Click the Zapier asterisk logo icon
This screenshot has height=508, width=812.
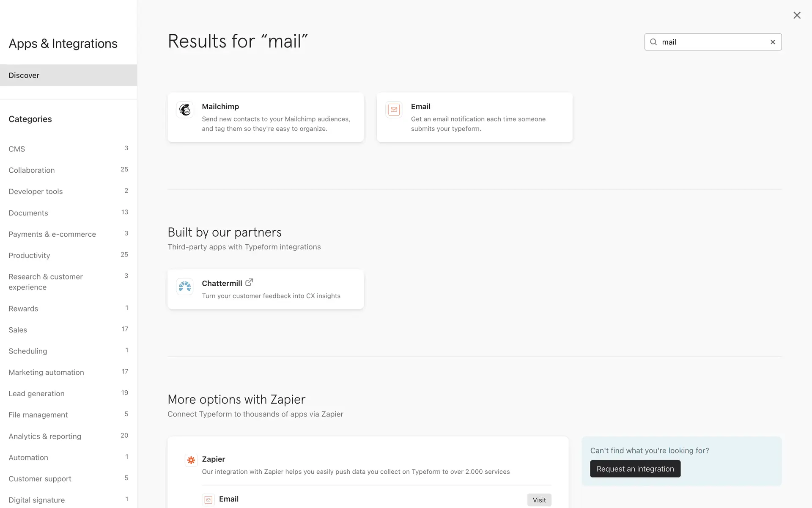coord(191,460)
